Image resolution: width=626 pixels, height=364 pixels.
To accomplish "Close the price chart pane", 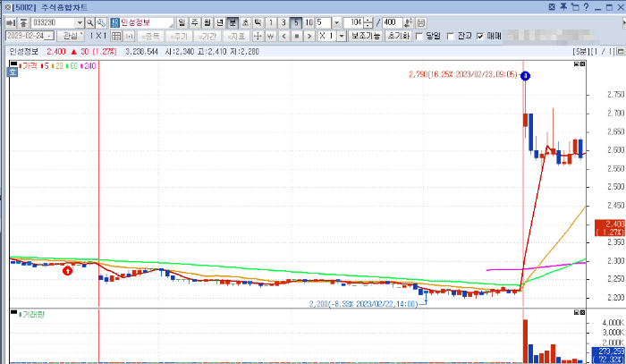I will coord(582,64).
